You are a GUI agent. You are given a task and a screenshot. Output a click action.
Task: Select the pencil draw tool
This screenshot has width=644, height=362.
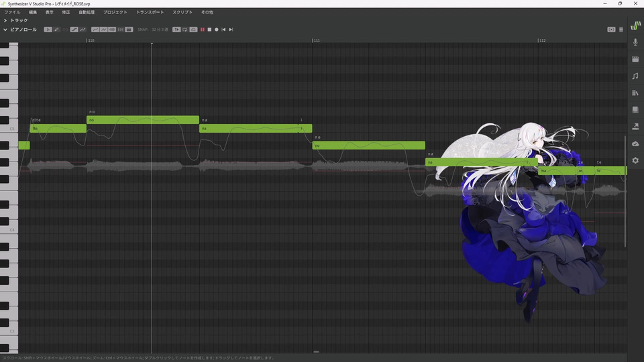pyautogui.click(x=56, y=29)
